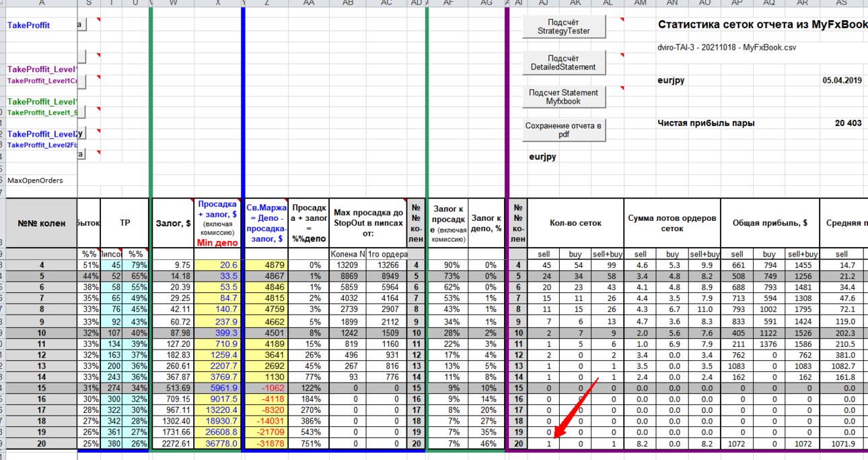Select the Max просадка до StopOut header

(368, 223)
